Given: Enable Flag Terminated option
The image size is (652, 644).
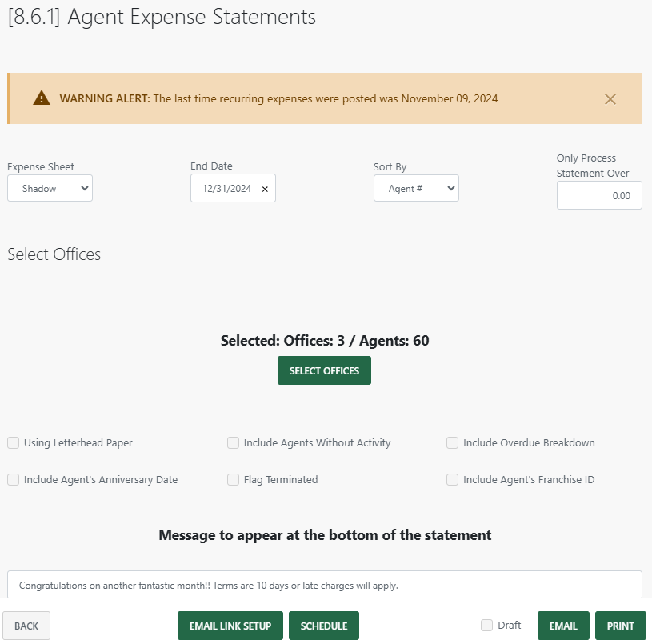Looking at the screenshot, I should (233, 479).
